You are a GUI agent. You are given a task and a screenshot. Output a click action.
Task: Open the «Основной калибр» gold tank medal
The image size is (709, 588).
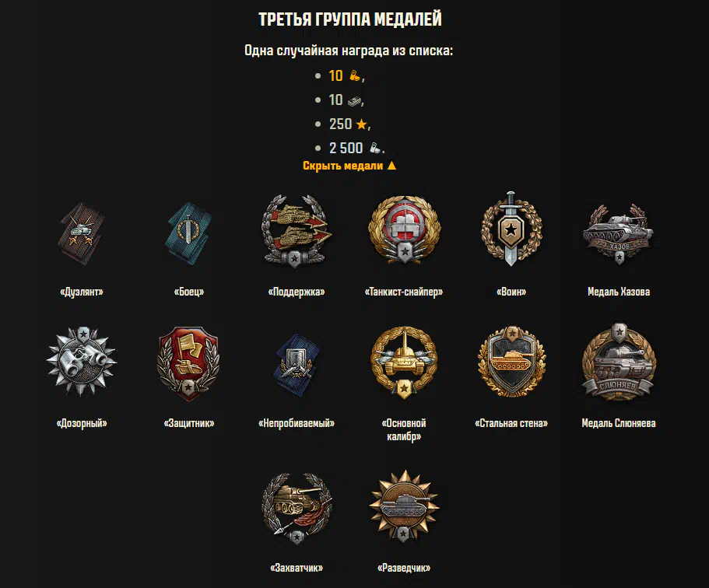coord(404,362)
